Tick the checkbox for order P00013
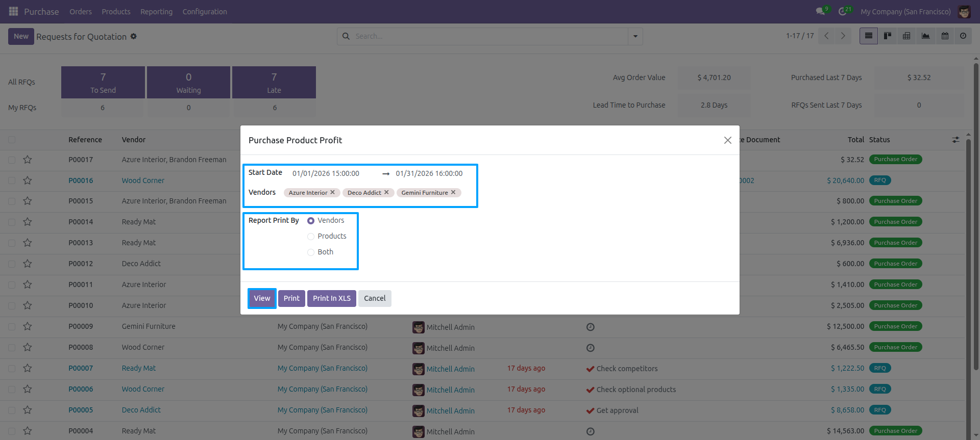The height and width of the screenshot is (440, 980). [12, 243]
